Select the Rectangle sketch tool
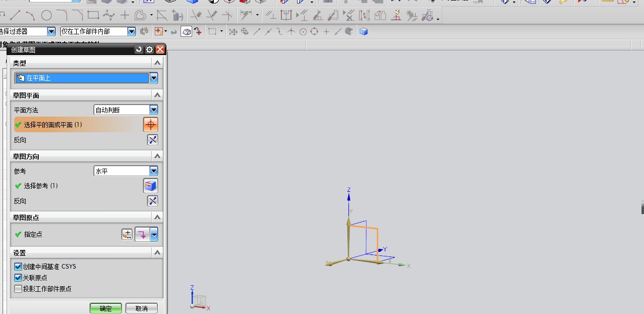This screenshot has width=644, height=314. 93,15
